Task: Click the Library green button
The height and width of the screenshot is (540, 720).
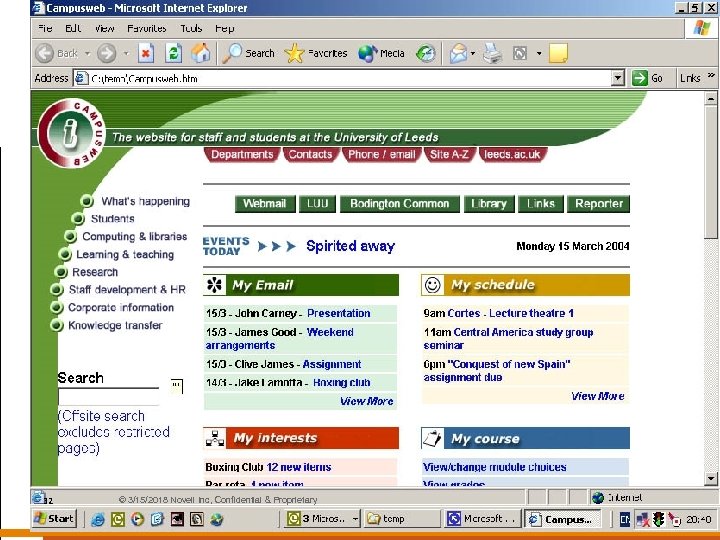Action: coord(489,204)
